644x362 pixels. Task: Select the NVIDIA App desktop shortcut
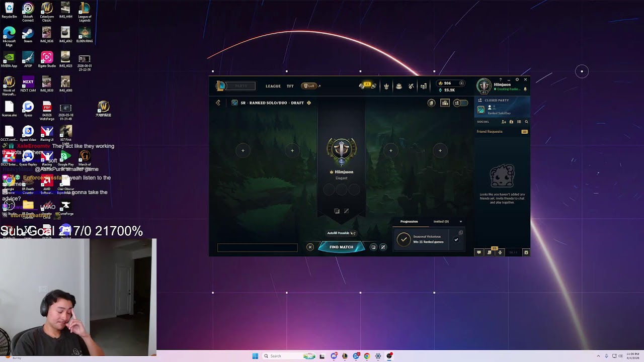click(x=9, y=59)
